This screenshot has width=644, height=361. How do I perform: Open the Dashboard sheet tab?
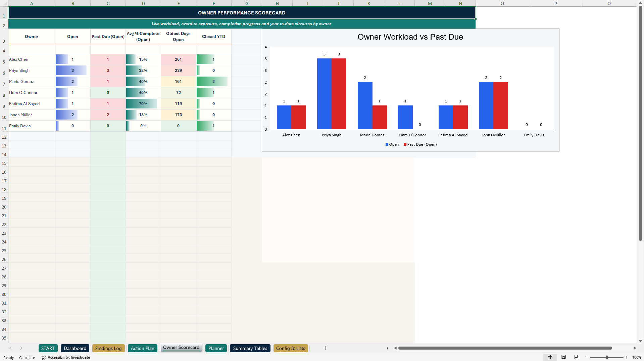coord(75,348)
